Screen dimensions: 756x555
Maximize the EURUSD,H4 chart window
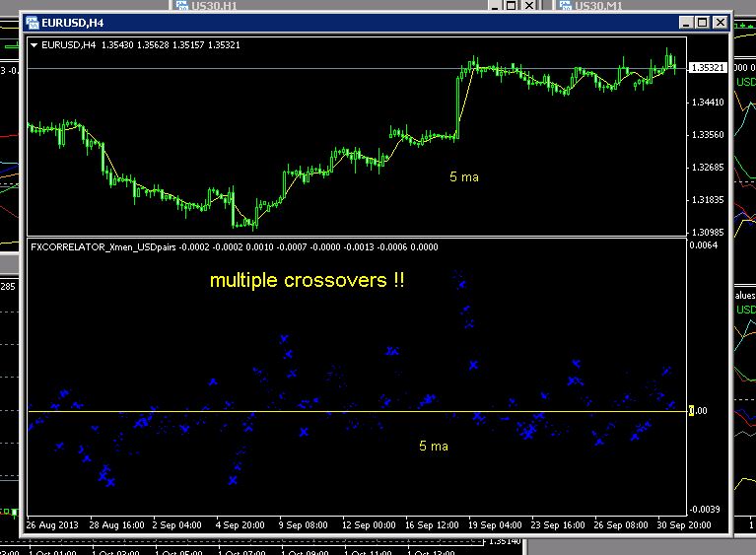coord(703,23)
